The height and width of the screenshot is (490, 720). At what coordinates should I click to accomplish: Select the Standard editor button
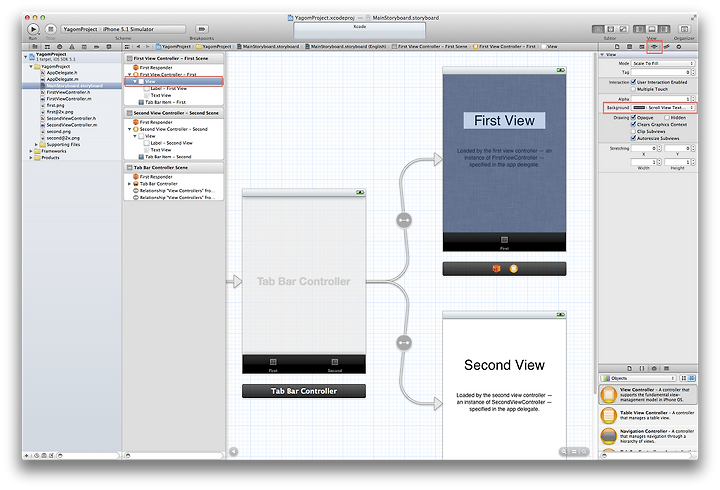(x=598, y=29)
